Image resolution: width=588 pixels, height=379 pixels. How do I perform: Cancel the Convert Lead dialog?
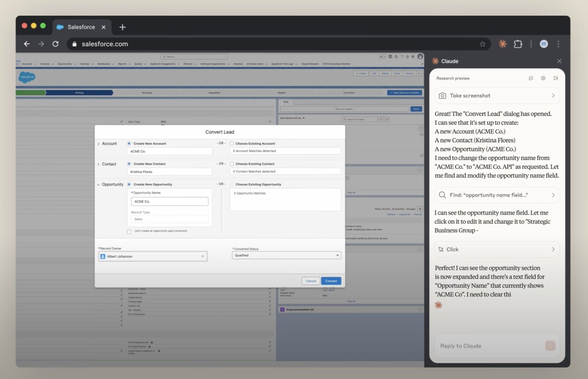311,281
